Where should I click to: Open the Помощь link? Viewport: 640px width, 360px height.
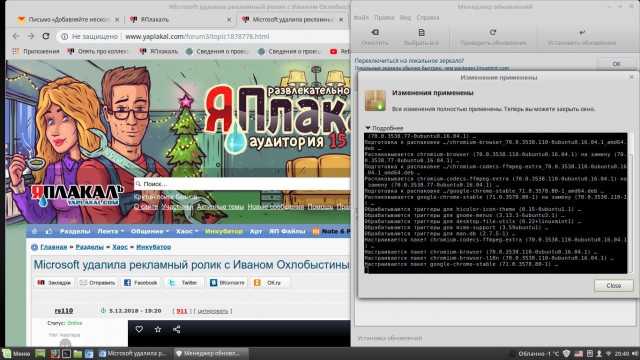(x=320, y=207)
